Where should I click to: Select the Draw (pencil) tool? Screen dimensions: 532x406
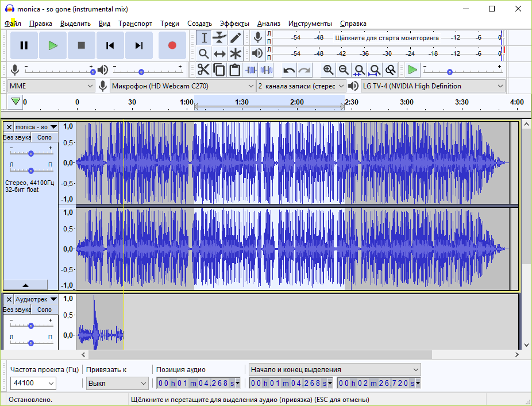[235, 38]
